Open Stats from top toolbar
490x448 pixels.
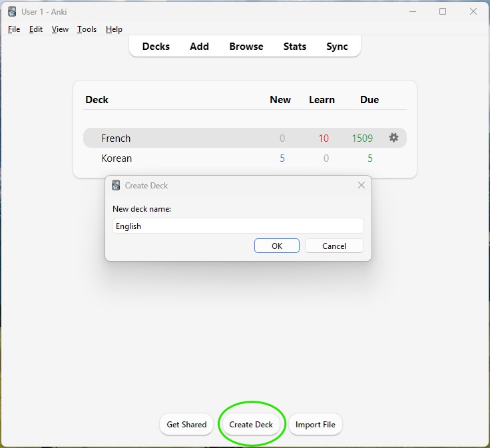tap(295, 47)
